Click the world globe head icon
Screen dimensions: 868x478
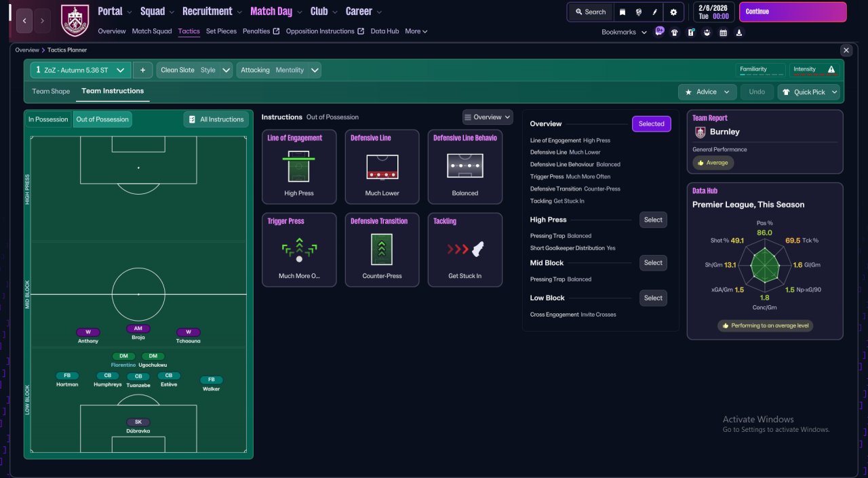(x=639, y=12)
